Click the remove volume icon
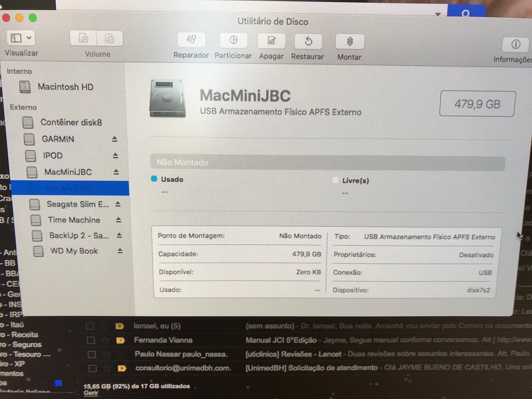Image resolution: width=532 pixels, height=399 pixels. (x=109, y=39)
